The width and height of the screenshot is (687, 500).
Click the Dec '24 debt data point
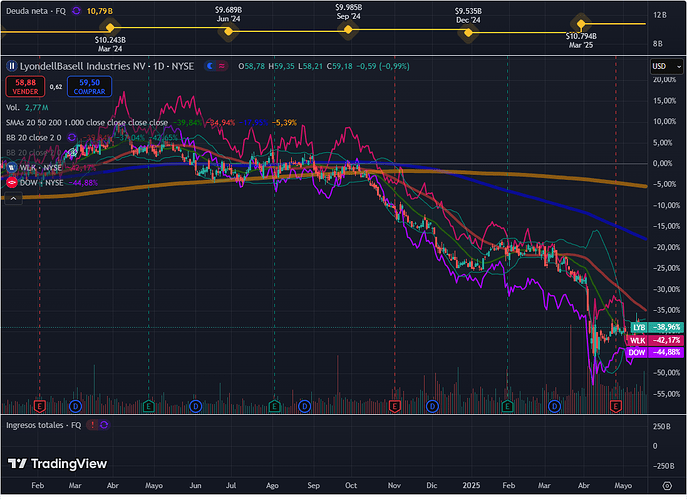468,32
